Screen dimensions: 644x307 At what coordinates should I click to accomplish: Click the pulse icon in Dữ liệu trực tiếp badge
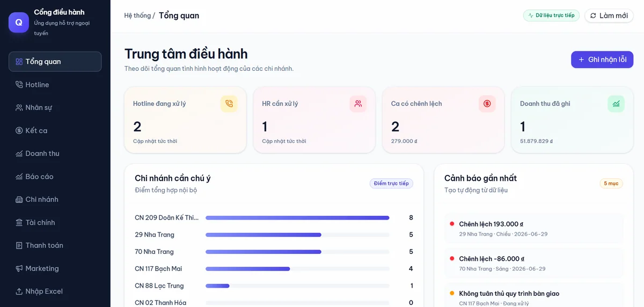click(531, 16)
